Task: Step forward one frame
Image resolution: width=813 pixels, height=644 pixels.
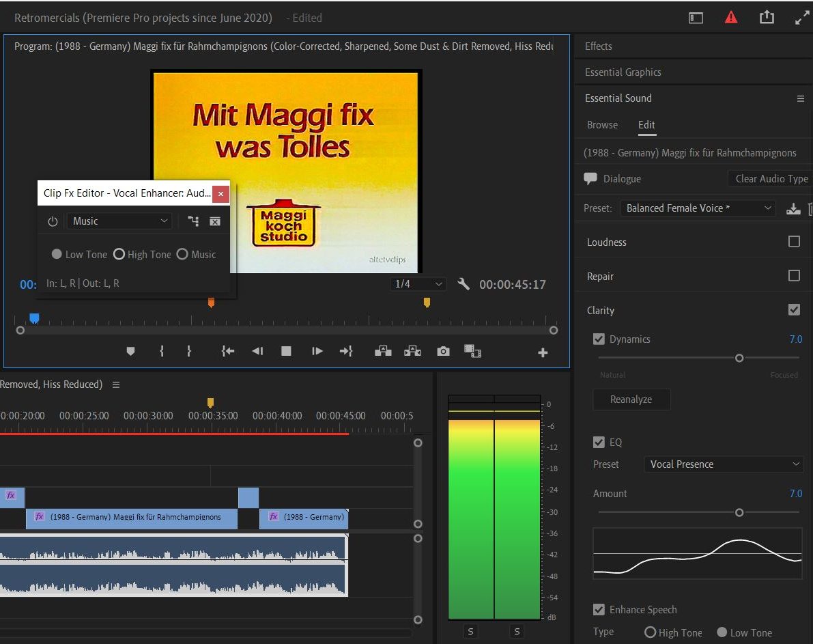Action: coord(317,351)
